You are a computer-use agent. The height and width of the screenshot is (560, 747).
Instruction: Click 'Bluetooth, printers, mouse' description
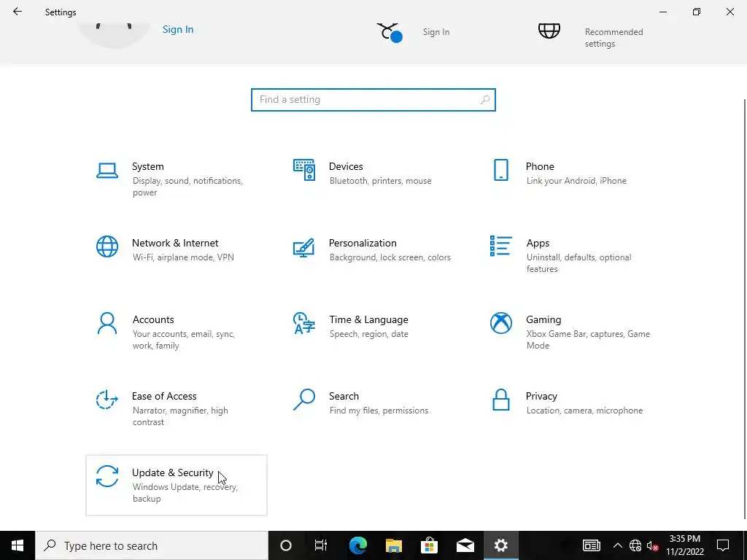coord(380,181)
